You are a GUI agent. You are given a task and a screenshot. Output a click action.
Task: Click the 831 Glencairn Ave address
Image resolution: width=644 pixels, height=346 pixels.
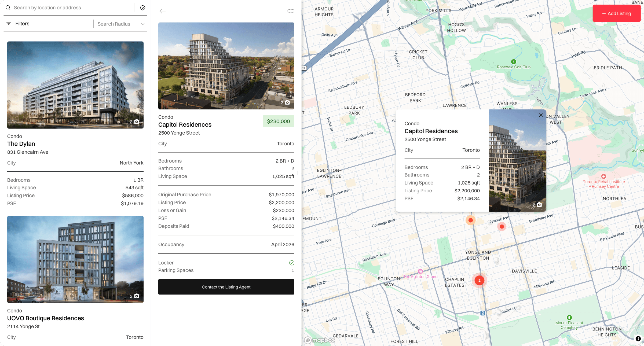coord(28,152)
